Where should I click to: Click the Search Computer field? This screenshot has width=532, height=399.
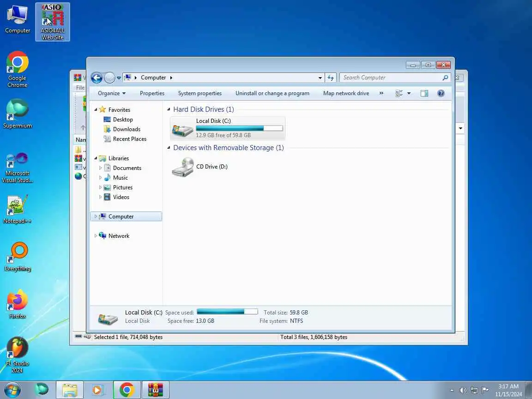(x=395, y=78)
